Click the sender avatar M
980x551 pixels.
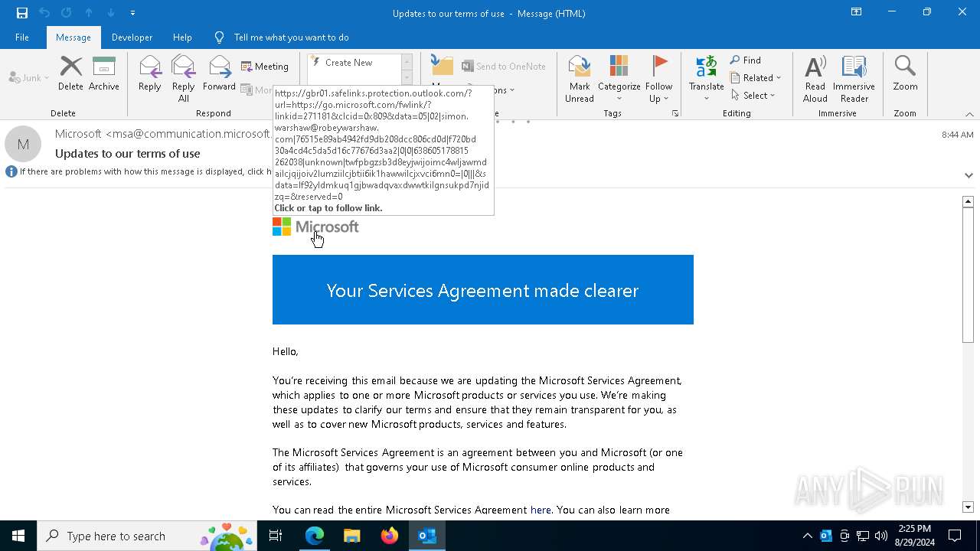23,144
